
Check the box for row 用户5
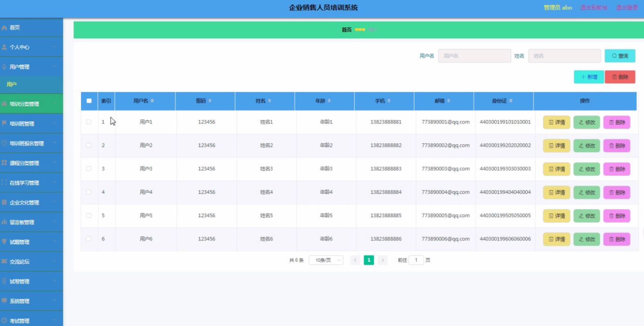pyautogui.click(x=89, y=215)
